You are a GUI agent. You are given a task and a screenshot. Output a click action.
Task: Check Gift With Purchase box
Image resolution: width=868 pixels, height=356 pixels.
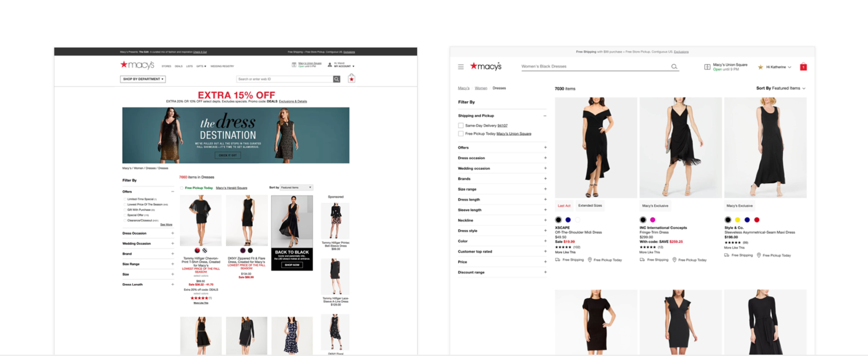(x=125, y=210)
